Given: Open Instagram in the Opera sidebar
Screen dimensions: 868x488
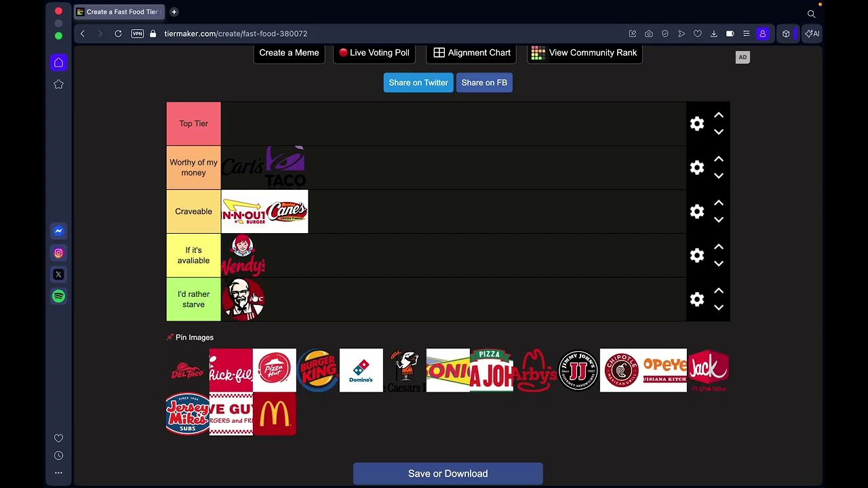Looking at the screenshot, I should tap(58, 253).
